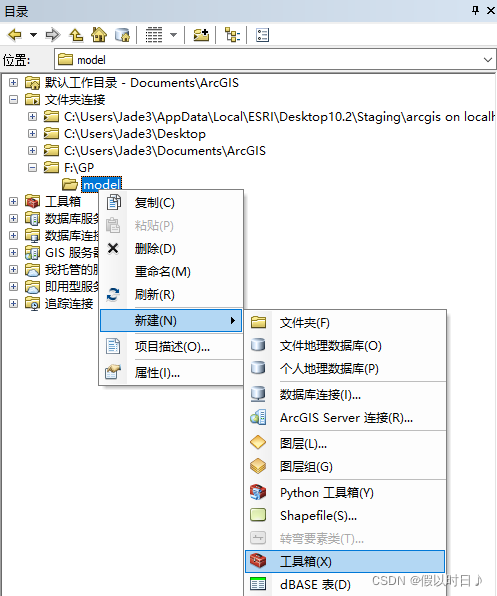497x596 pixels.
Task: Create a new 文件夹(F)
Action: [x=345, y=323]
